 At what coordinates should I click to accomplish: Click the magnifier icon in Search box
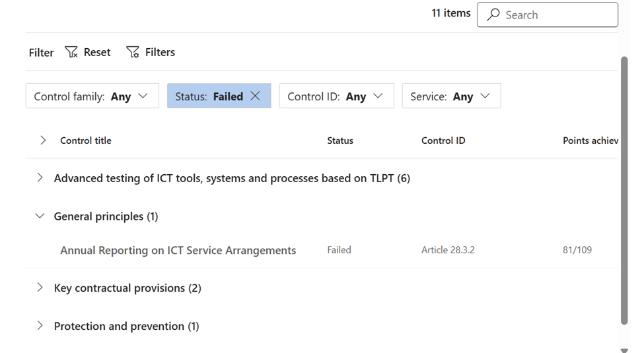click(493, 15)
